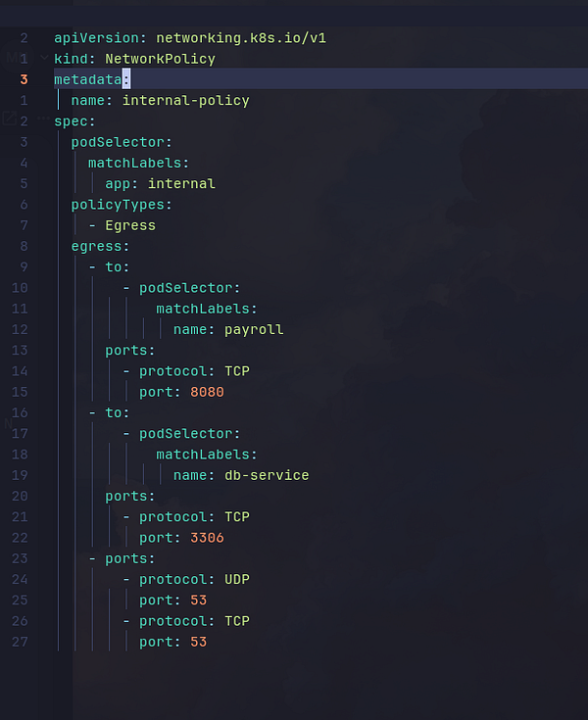Click the networking.k8s.io/v1 value
The image size is (588, 720).
coord(241,38)
